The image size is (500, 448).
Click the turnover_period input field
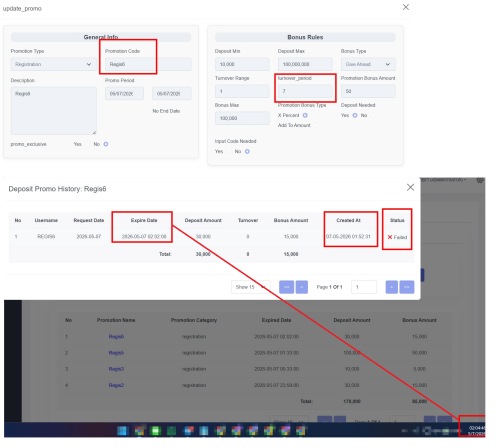coord(305,91)
